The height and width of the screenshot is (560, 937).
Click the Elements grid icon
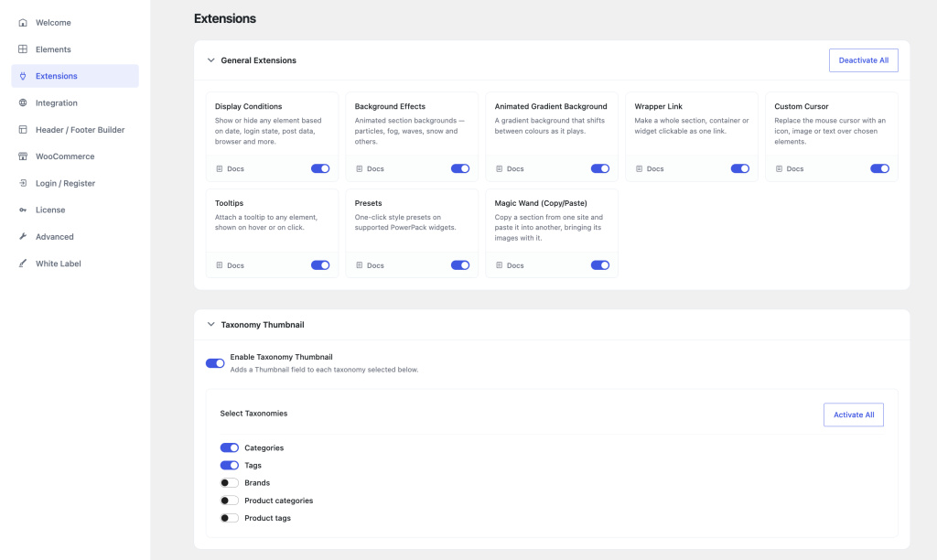tap(23, 49)
